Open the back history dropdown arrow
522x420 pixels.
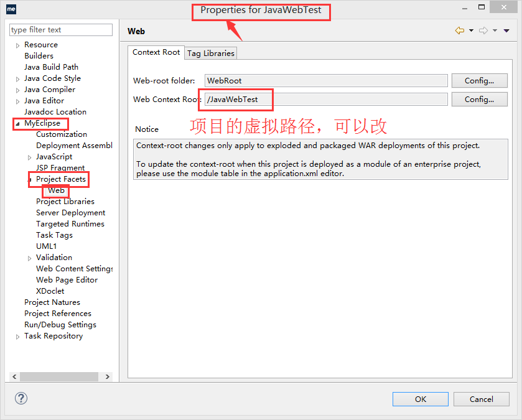point(471,30)
